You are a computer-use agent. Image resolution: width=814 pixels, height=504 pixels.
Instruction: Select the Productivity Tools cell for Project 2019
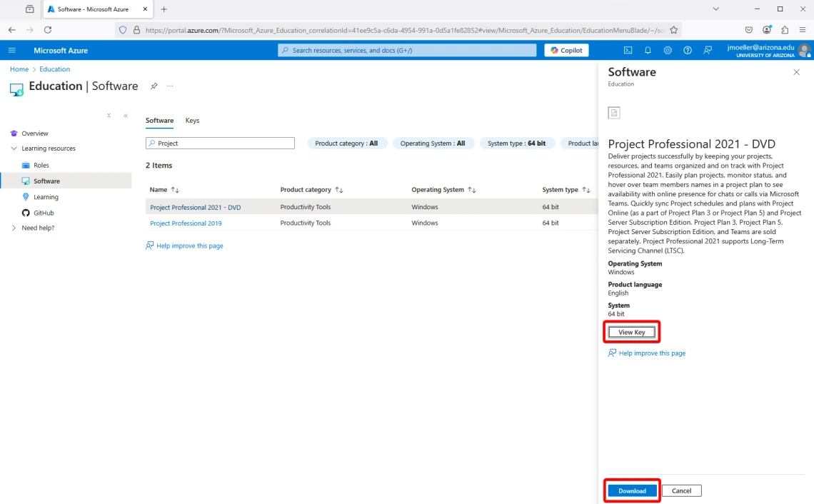306,223
